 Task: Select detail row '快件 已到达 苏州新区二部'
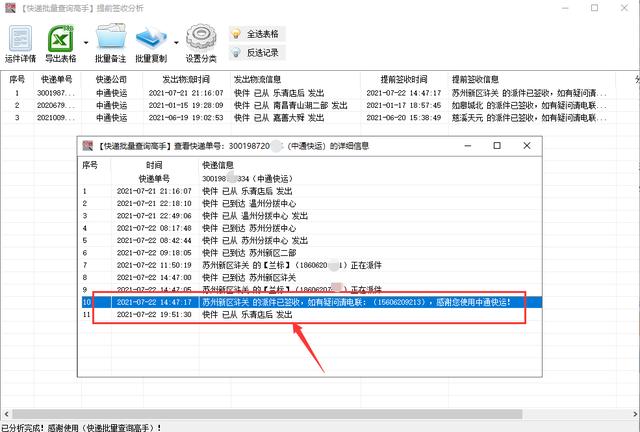point(310,253)
